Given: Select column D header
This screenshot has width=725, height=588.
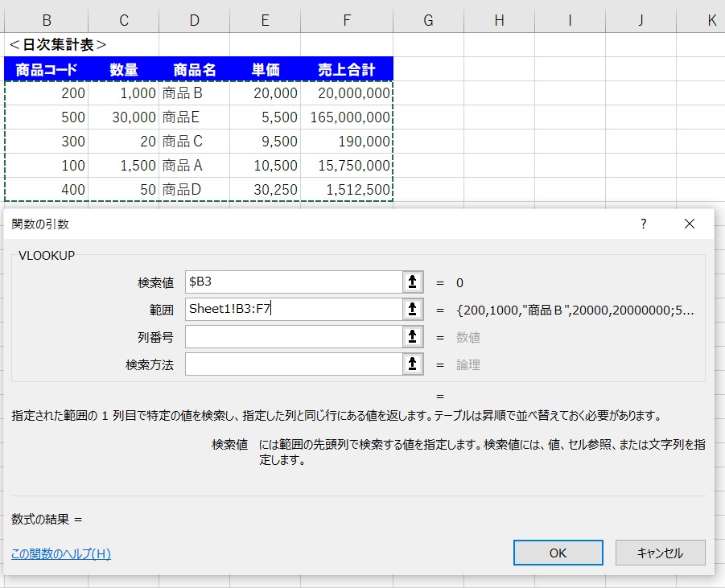Looking at the screenshot, I should (x=194, y=20).
